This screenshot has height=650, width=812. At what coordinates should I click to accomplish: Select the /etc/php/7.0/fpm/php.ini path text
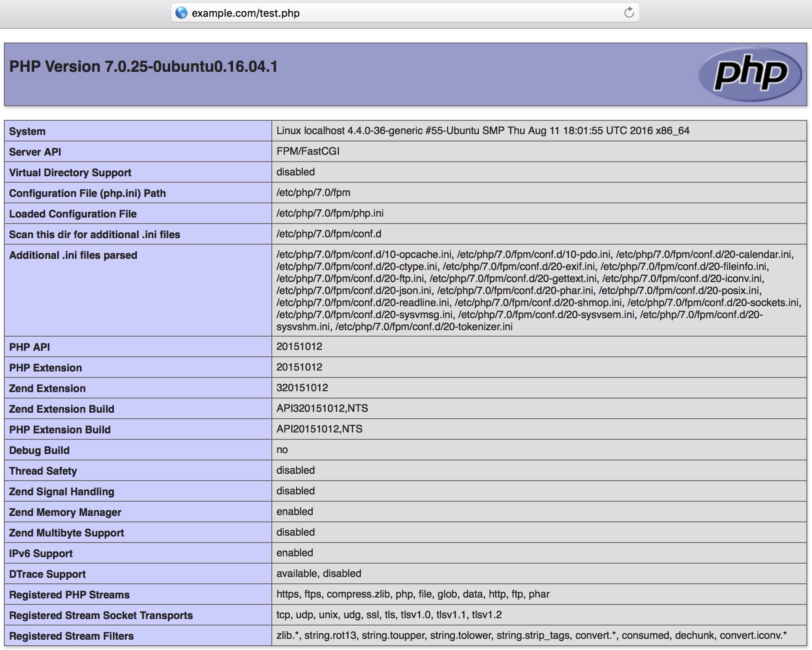tap(330, 213)
